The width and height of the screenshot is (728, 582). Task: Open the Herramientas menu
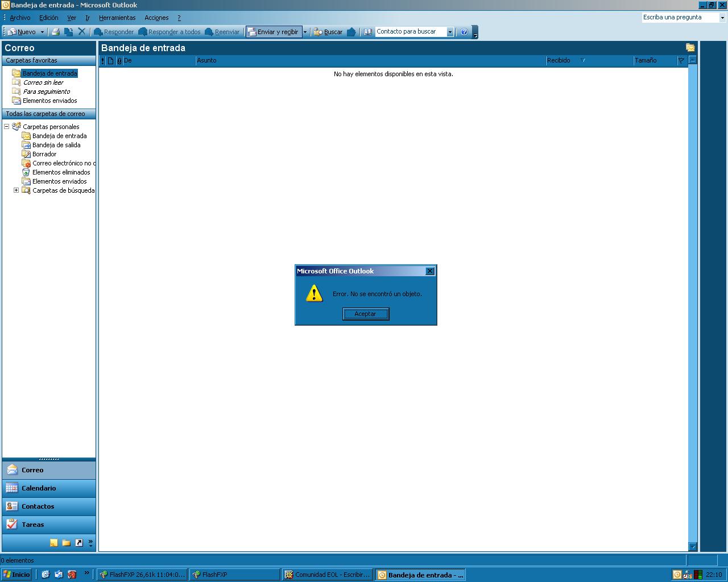[117, 18]
